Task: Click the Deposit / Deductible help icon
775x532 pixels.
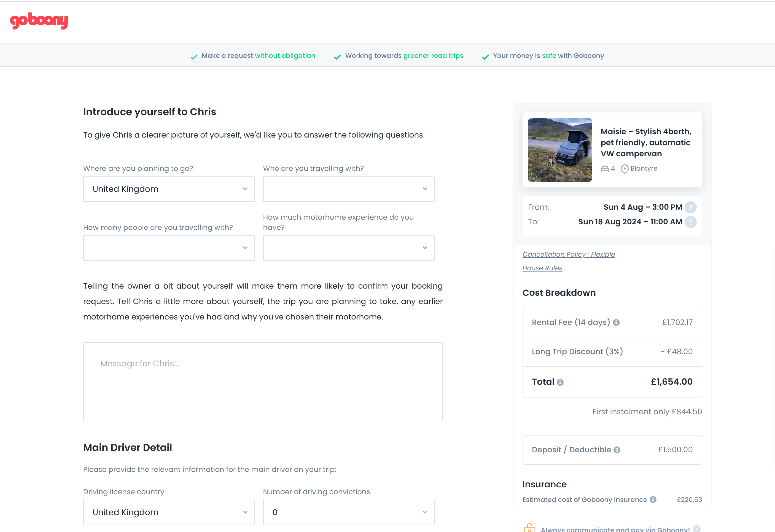Action: [617, 450]
